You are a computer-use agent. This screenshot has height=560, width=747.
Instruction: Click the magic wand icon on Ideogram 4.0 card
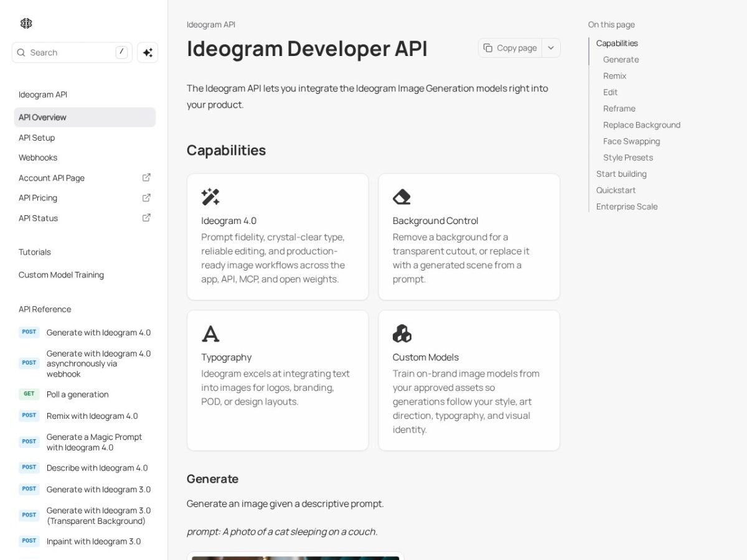[x=210, y=197]
